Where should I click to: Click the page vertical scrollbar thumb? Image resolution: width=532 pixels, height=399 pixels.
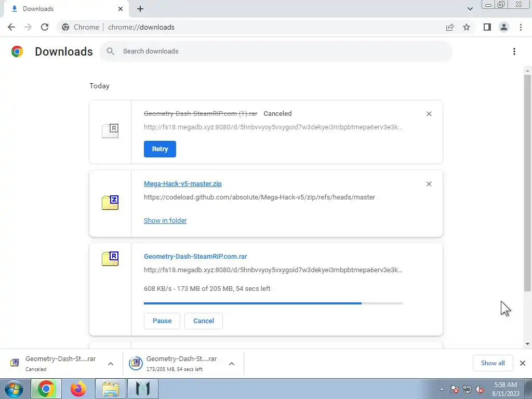tap(527, 183)
